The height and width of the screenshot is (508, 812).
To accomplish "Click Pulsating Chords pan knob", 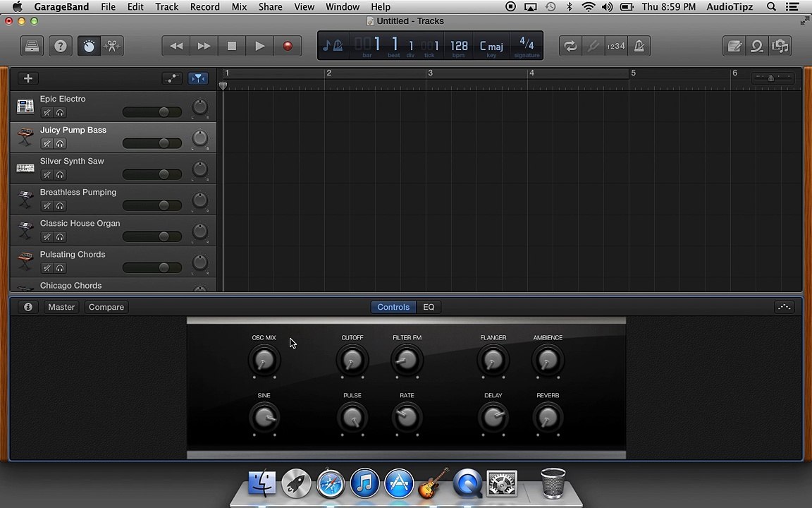I will click(200, 262).
